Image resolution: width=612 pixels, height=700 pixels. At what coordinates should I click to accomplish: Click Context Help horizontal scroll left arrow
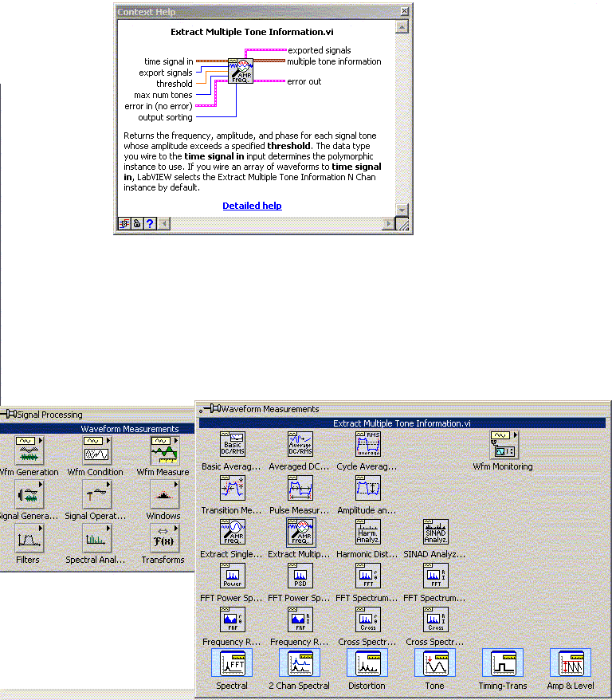163,224
